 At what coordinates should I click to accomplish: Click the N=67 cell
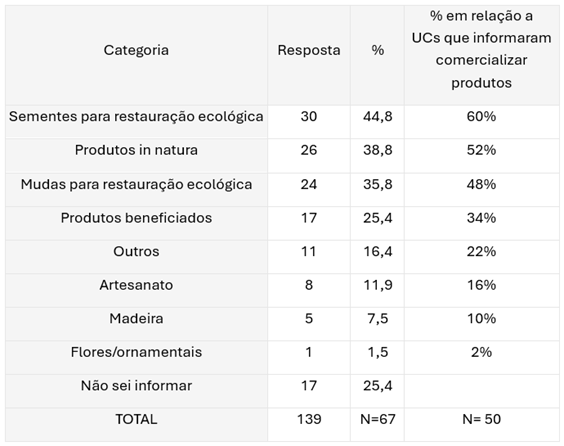coord(377,425)
